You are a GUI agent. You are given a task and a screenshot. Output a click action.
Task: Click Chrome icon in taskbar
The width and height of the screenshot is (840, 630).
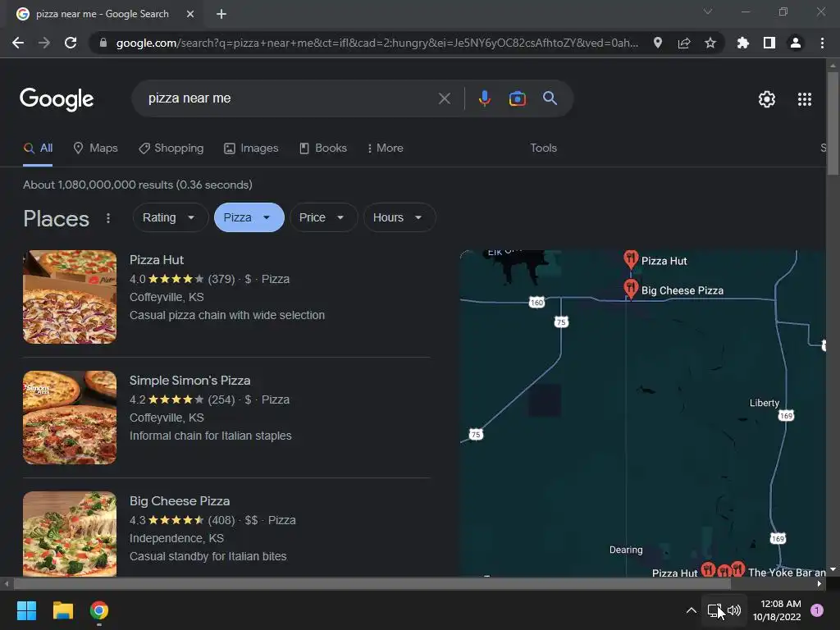[99, 610]
